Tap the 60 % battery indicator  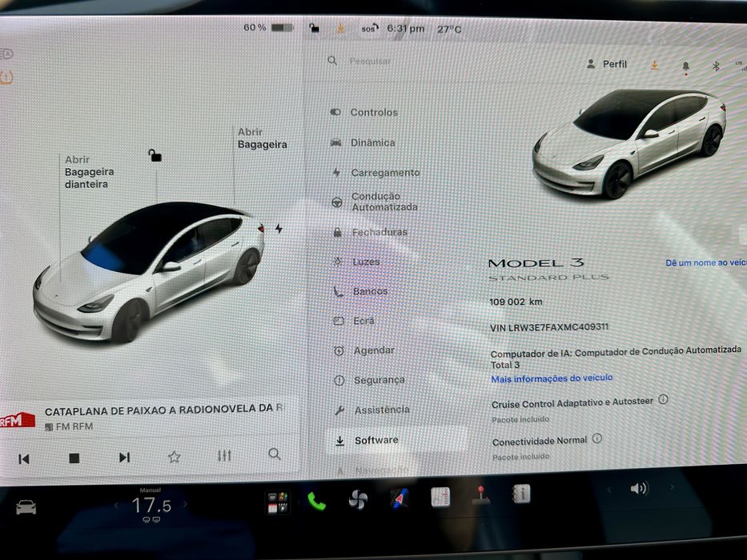(x=268, y=28)
